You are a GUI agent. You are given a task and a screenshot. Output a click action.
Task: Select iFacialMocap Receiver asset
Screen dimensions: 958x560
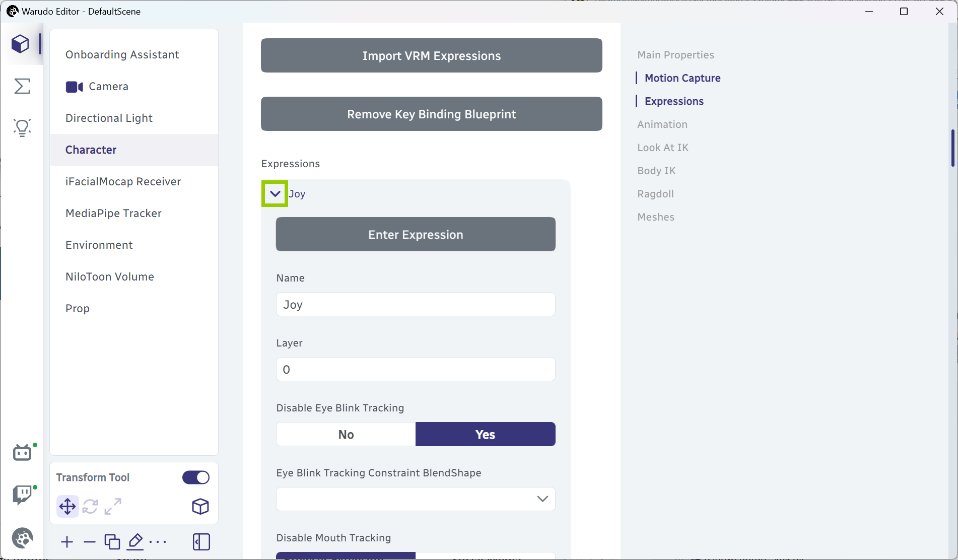134,181
